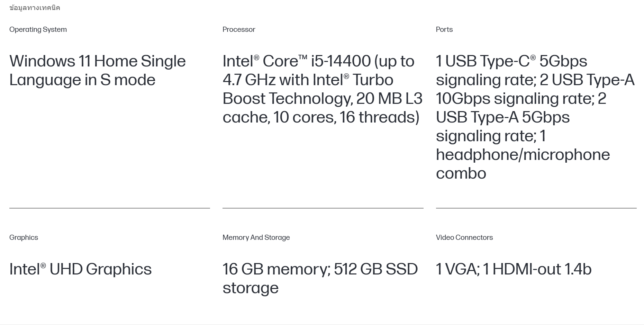
Task: Click the Ports section label
Action: [x=444, y=29]
